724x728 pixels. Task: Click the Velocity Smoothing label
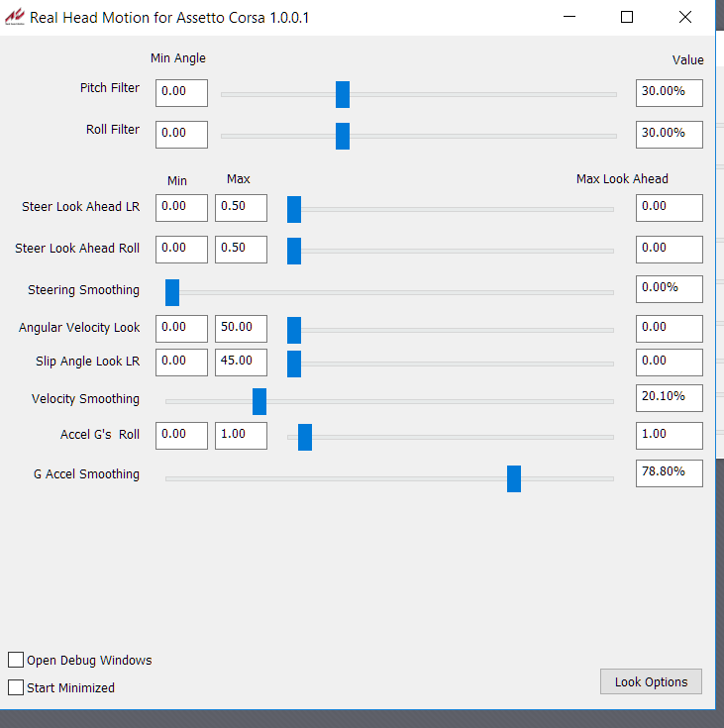[x=85, y=399]
